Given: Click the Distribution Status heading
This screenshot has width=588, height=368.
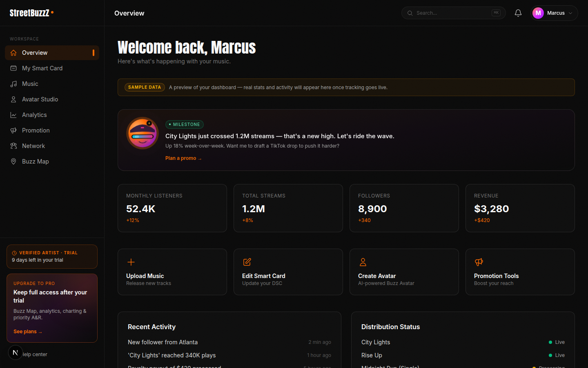Looking at the screenshot, I should click(x=390, y=327).
